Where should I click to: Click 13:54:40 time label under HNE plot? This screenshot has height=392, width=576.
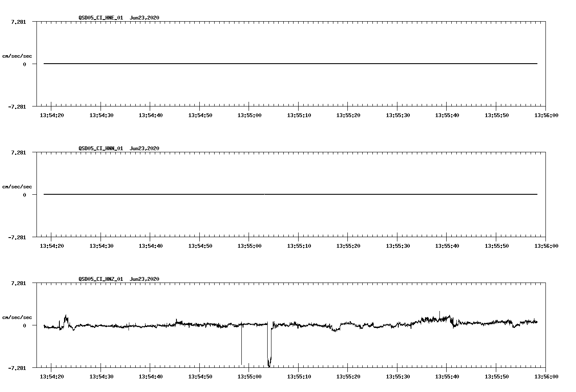point(150,115)
